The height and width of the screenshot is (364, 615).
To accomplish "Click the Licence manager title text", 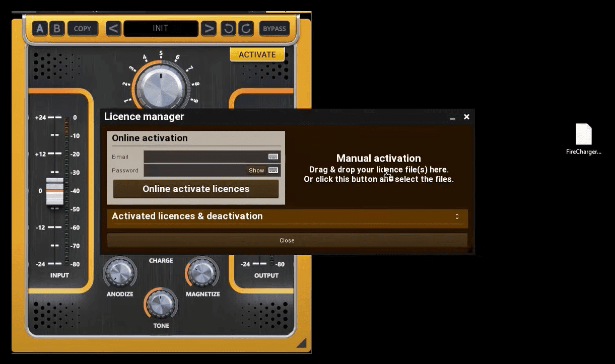I will pyautogui.click(x=144, y=117).
